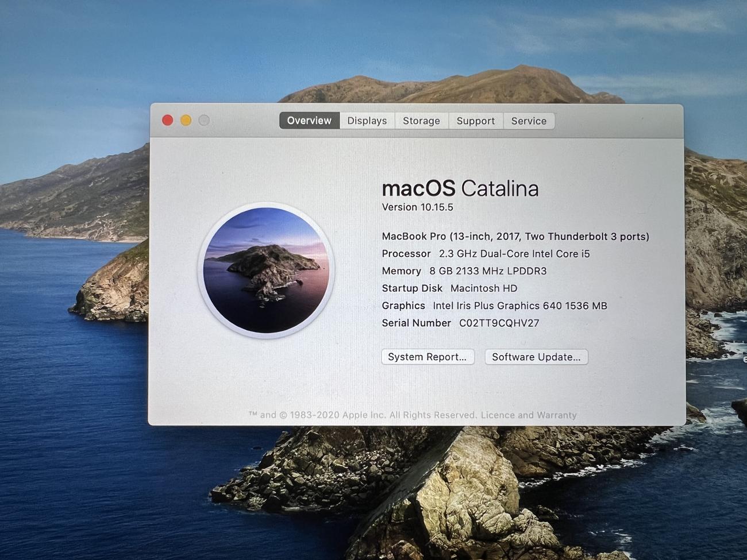Click the MacBook Pro model line

(x=515, y=236)
